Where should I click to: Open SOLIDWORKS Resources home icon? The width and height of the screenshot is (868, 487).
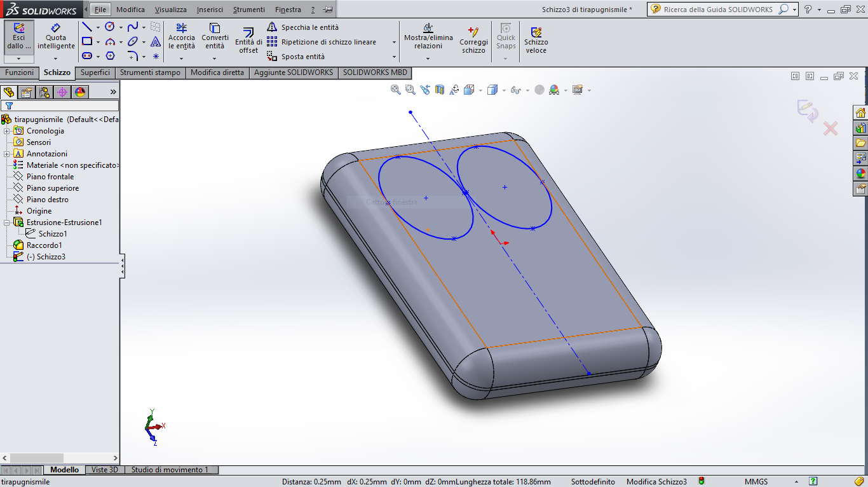pos(861,113)
